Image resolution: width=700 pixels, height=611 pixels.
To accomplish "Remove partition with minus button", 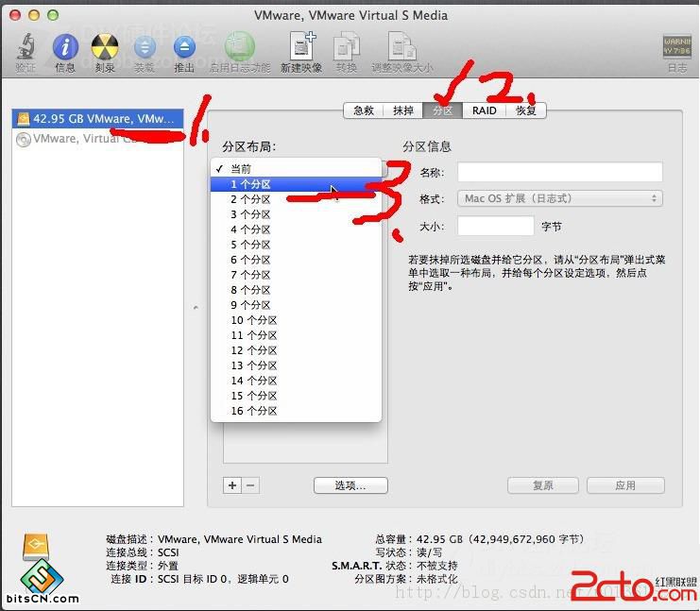I will [x=250, y=485].
